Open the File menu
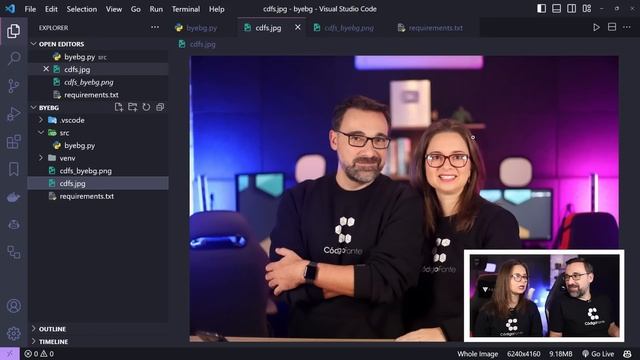This screenshot has width=640, height=360. 30,9
